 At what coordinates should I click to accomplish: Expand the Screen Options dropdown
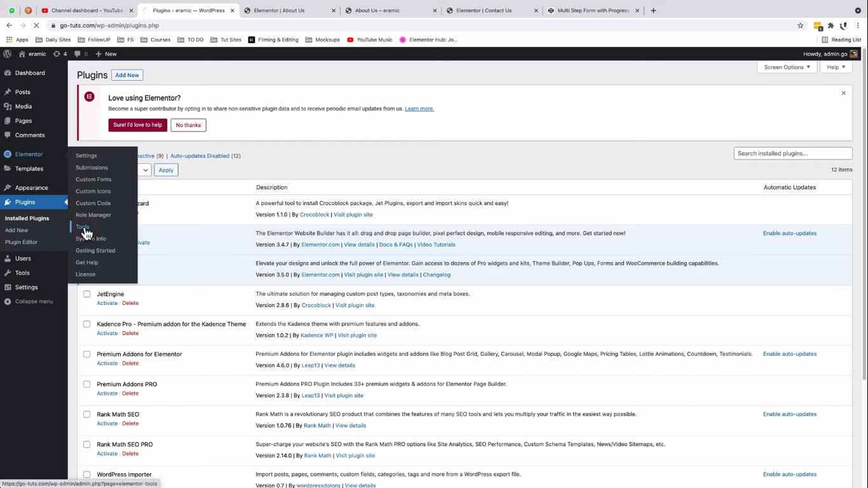787,67
